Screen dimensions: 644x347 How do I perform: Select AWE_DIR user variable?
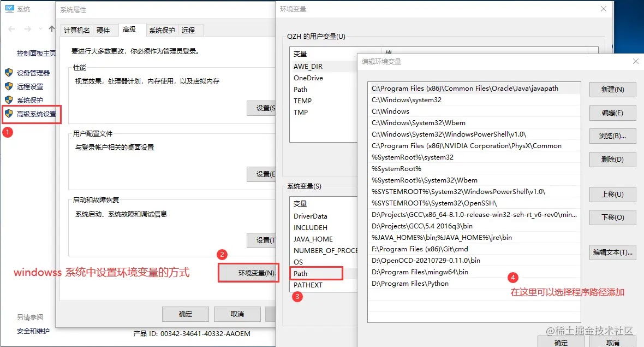pyautogui.click(x=324, y=66)
